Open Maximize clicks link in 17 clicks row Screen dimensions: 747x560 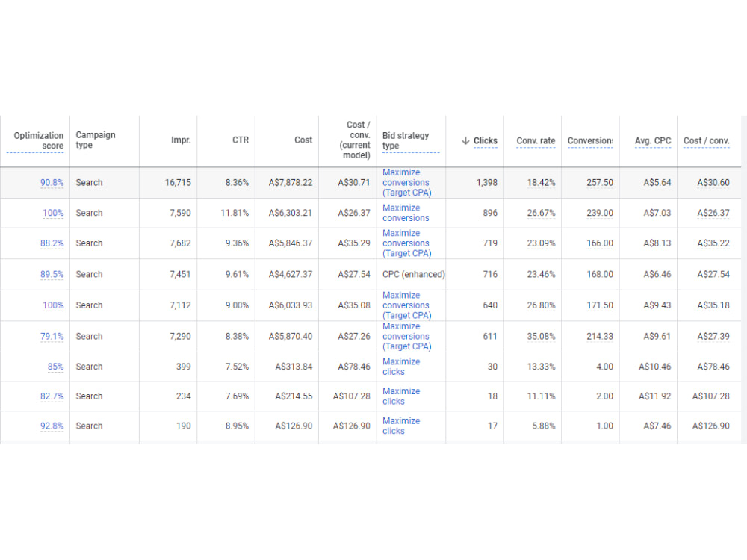coord(401,426)
